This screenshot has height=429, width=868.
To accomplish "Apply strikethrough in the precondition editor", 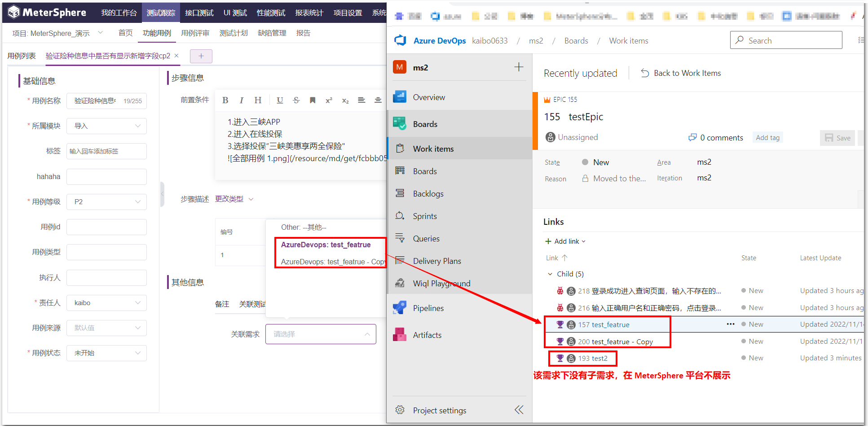I will [x=296, y=100].
